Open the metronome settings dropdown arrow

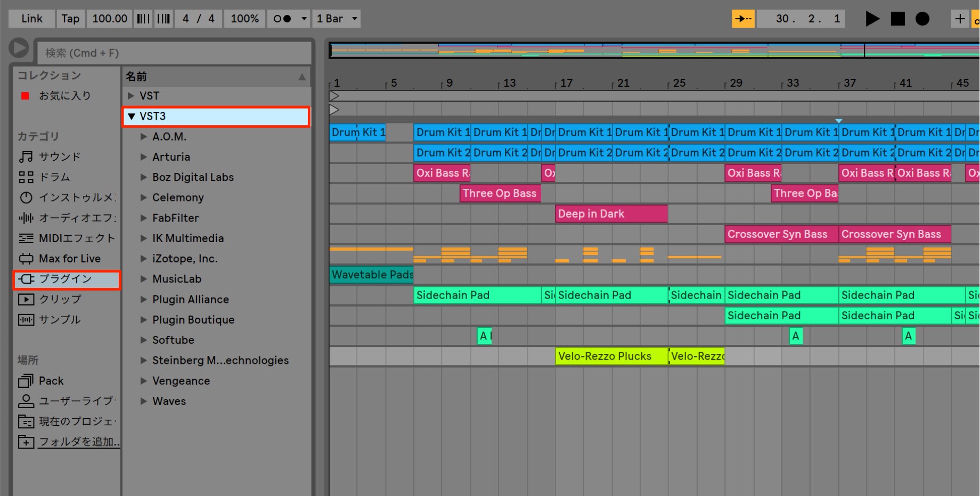pyautogui.click(x=304, y=19)
